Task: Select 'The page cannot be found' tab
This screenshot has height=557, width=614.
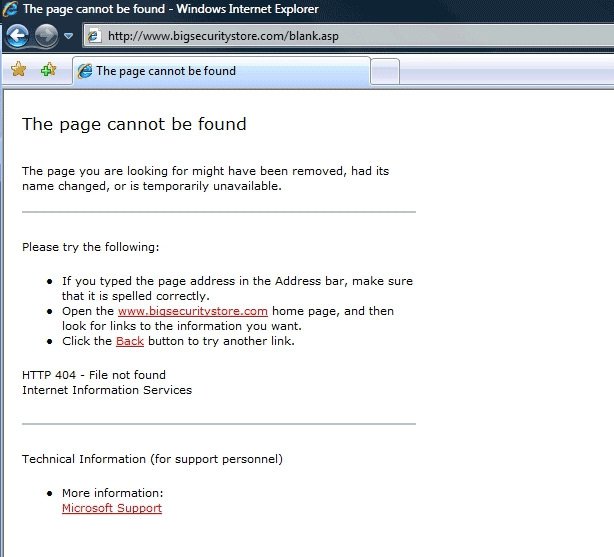Action: (221, 71)
